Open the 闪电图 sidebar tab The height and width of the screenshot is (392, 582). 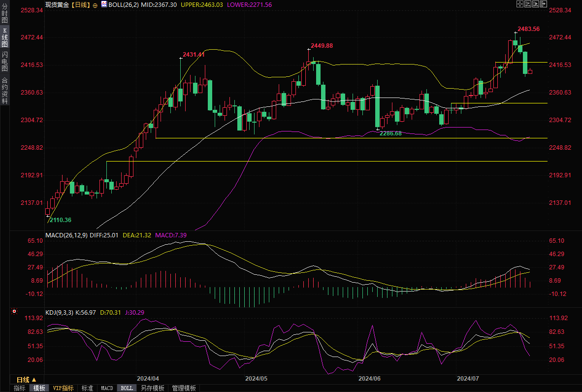(x=4, y=61)
